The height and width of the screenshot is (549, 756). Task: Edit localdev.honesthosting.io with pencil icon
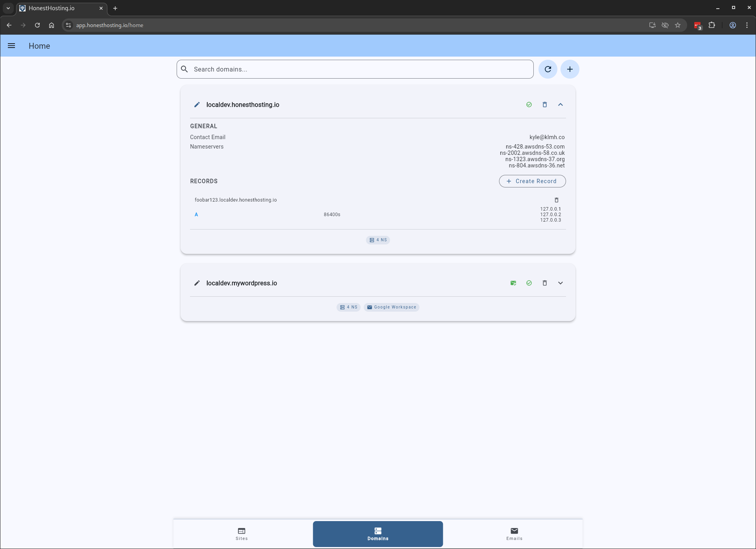point(197,105)
